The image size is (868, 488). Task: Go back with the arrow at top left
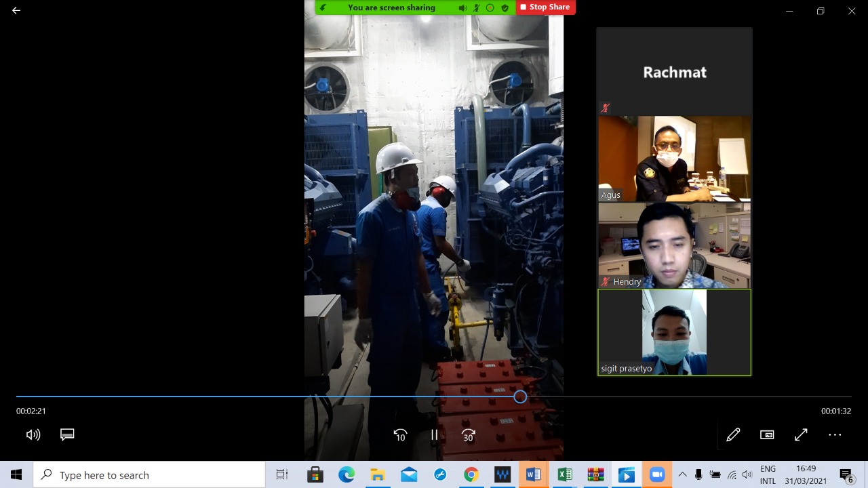(x=16, y=10)
